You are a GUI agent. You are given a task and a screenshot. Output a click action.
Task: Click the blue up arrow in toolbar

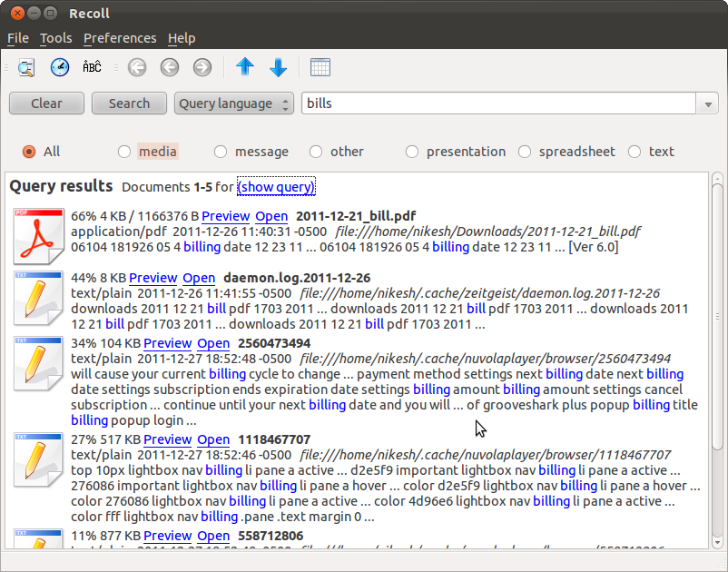[245, 66]
